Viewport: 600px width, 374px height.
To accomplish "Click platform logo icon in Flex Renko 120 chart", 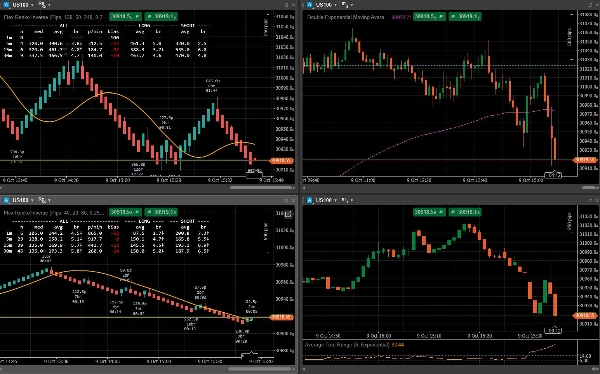I will coord(6,5).
